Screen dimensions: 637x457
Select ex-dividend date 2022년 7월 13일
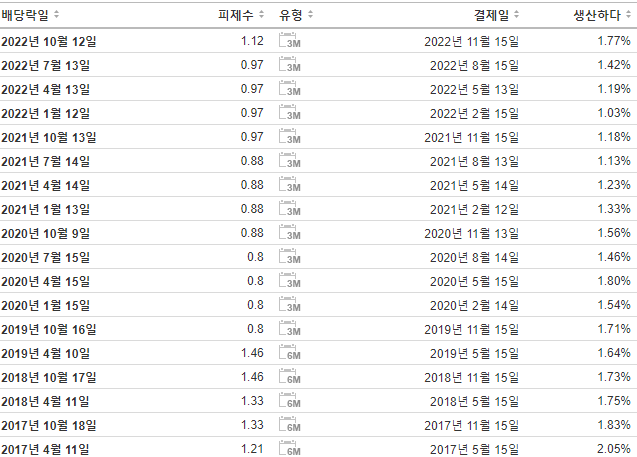tap(46, 65)
